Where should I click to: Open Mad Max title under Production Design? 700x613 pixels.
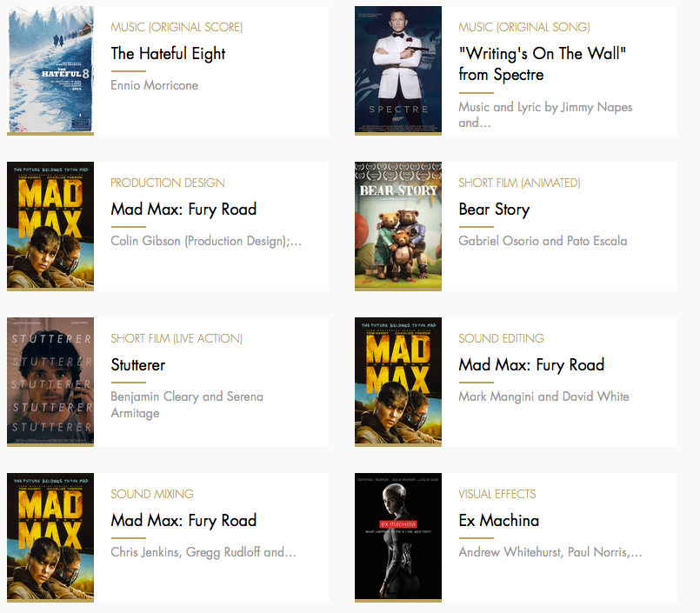tap(183, 210)
